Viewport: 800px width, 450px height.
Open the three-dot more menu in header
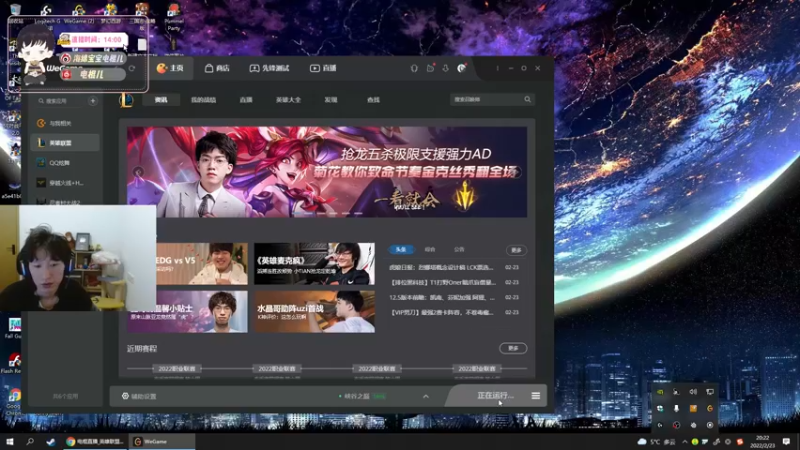[497, 68]
